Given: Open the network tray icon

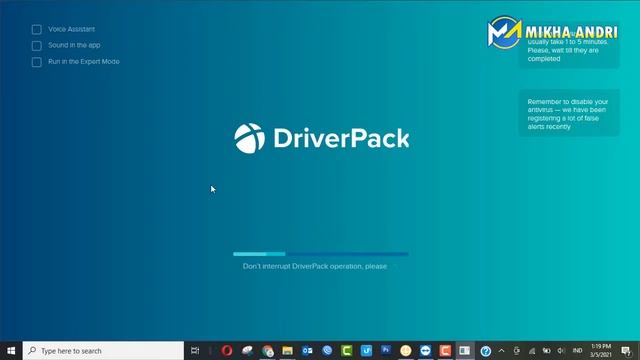Looking at the screenshot, I should (x=532, y=351).
